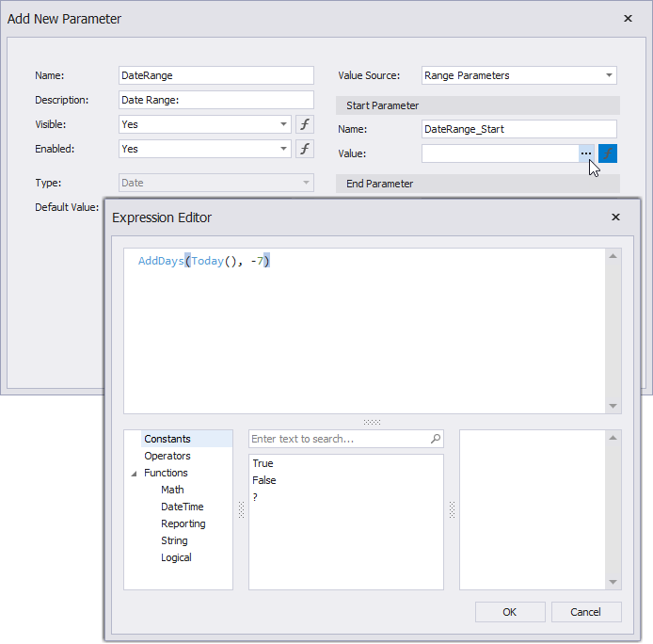Viewport: 653px width, 644px height.
Task: Collapse the Functions tree node
Action: pos(134,474)
